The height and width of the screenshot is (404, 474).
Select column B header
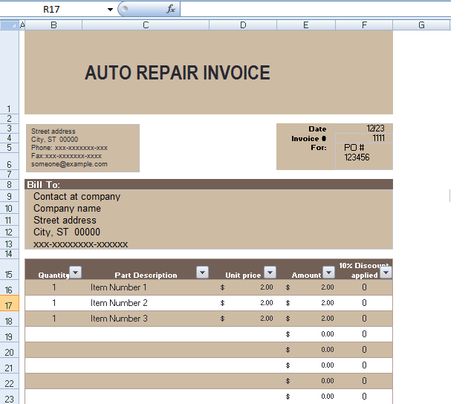click(53, 25)
